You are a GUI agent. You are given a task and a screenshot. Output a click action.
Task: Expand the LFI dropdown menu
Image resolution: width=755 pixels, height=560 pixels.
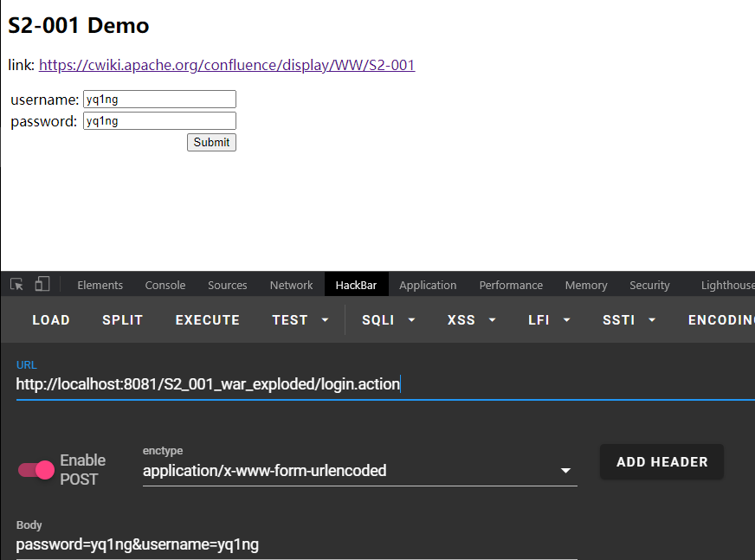click(549, 319)
